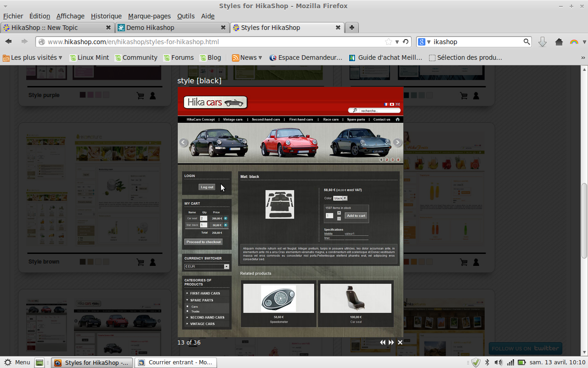Expand News bookmark folder
Image resolution: width=588 pixels, height=368 pixels.
(247, 57)
